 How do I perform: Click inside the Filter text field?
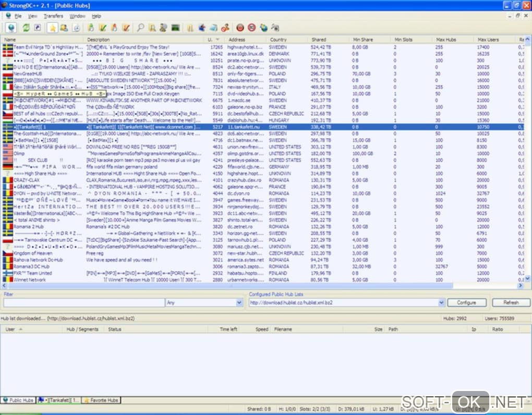coord(83,302)
